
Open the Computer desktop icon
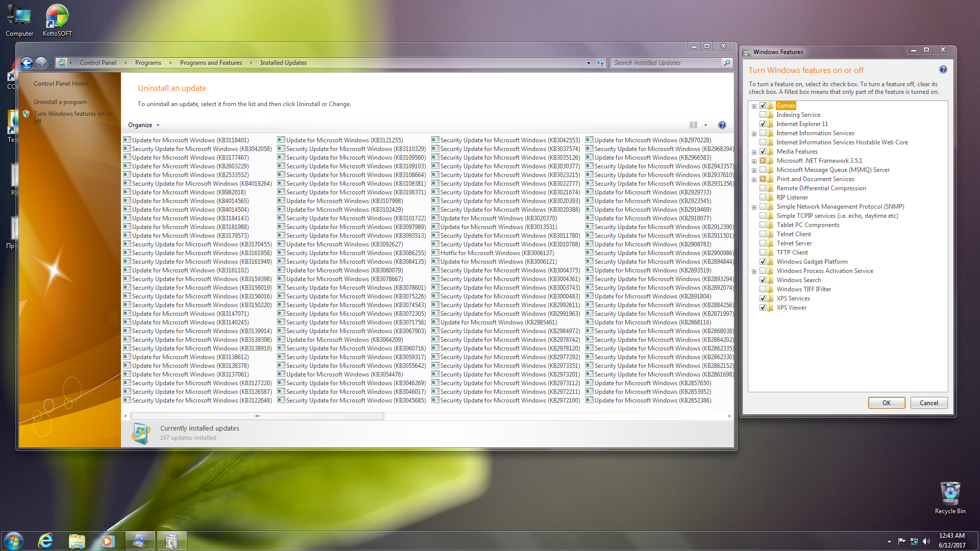pyautogui.click(x=19, y=21)
